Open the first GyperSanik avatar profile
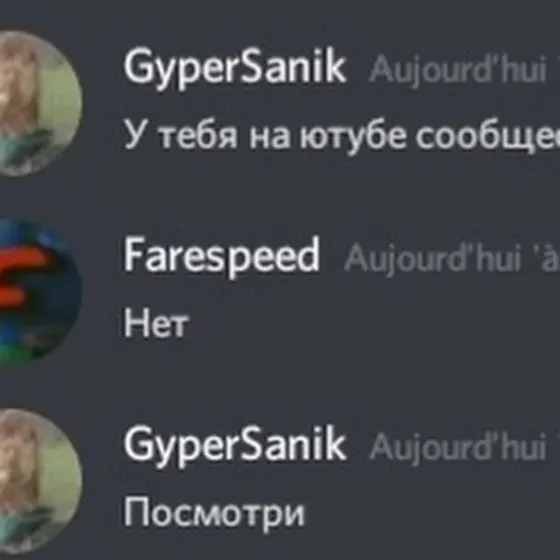 pos(40,104)
